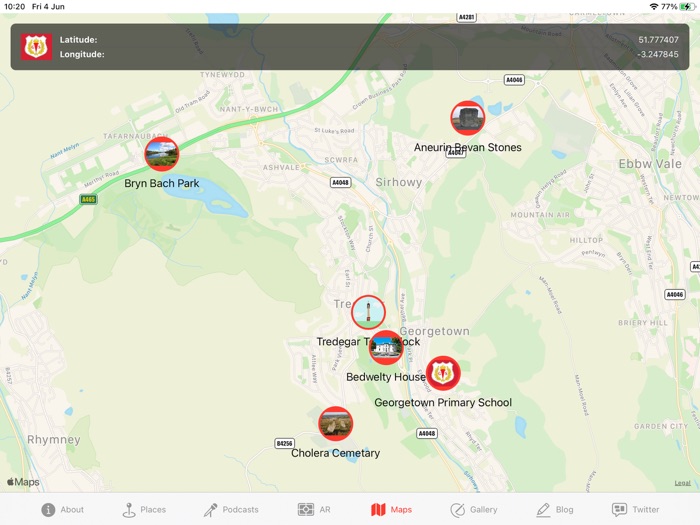Image resolution: width=700 pixels, height=525 pixels.
Task: Click the Cholera Cemetary label
Action: 335,453
